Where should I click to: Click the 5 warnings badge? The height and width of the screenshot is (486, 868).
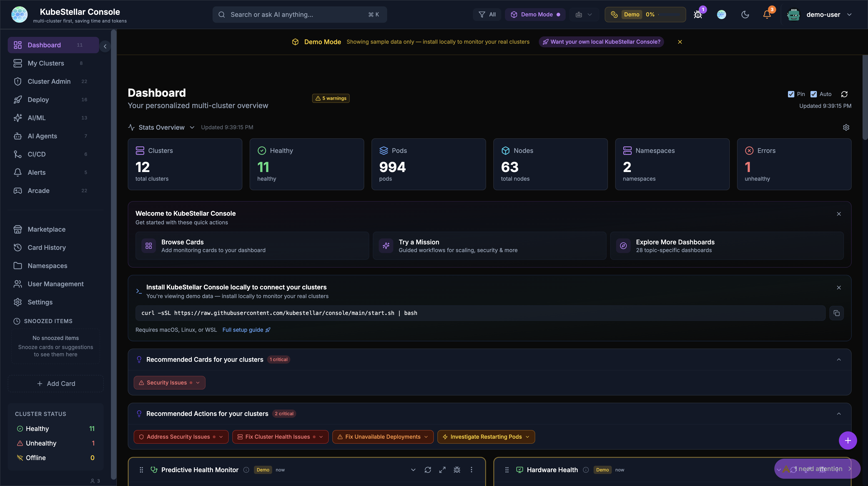[x=331, y=98]
